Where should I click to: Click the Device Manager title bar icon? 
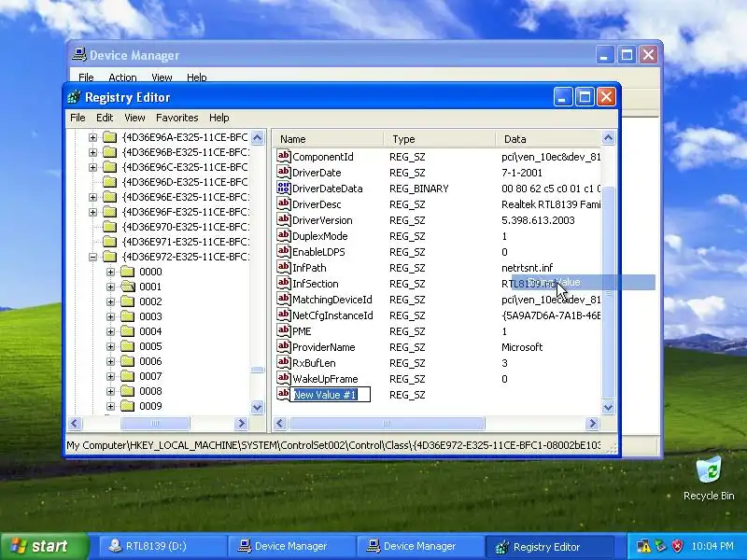[79, 55]
